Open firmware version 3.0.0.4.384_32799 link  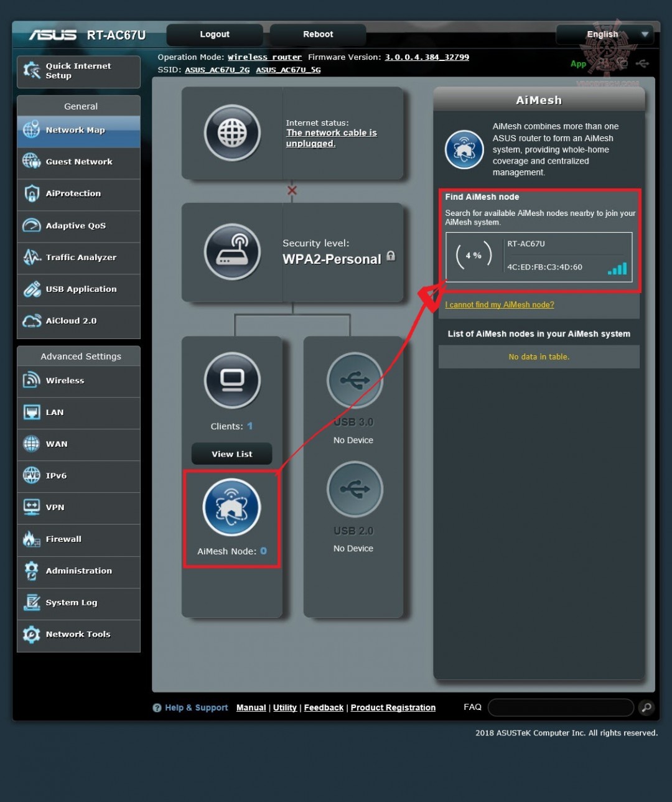pos(427,57)
